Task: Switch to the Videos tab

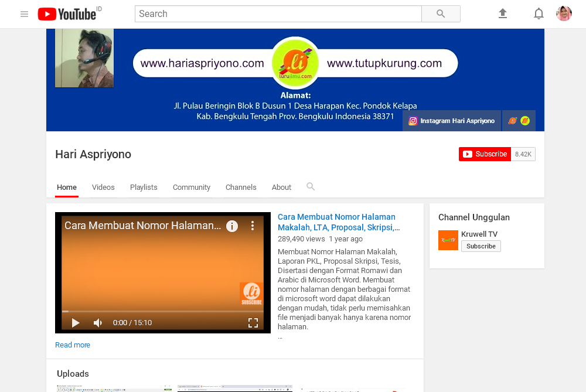Action: [103, 188]
